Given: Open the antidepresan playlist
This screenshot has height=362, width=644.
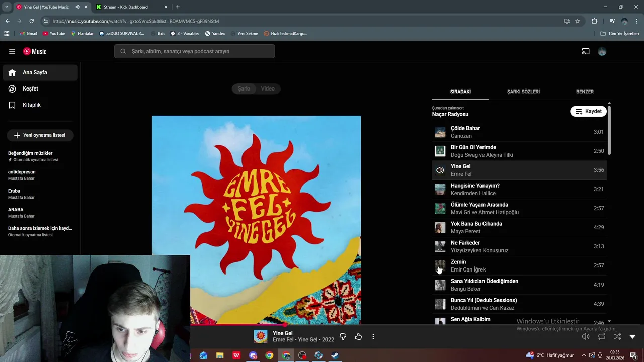Looking at the screenshot, I should click(40, 175).
